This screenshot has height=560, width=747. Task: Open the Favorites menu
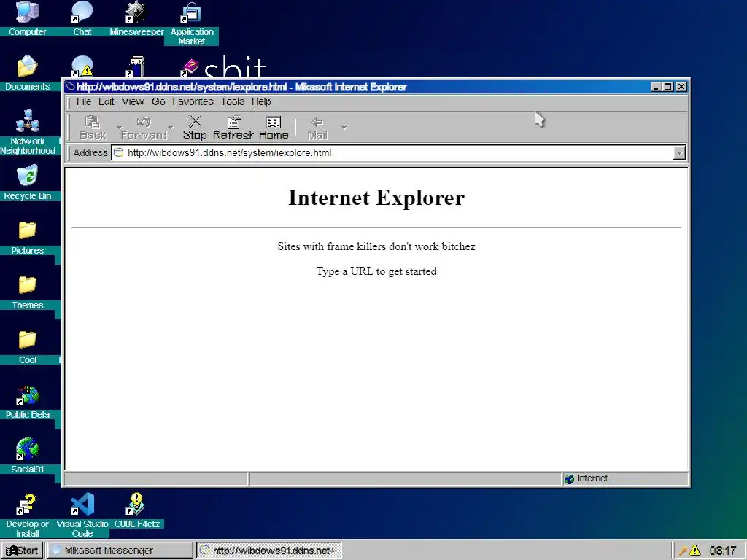193,101
